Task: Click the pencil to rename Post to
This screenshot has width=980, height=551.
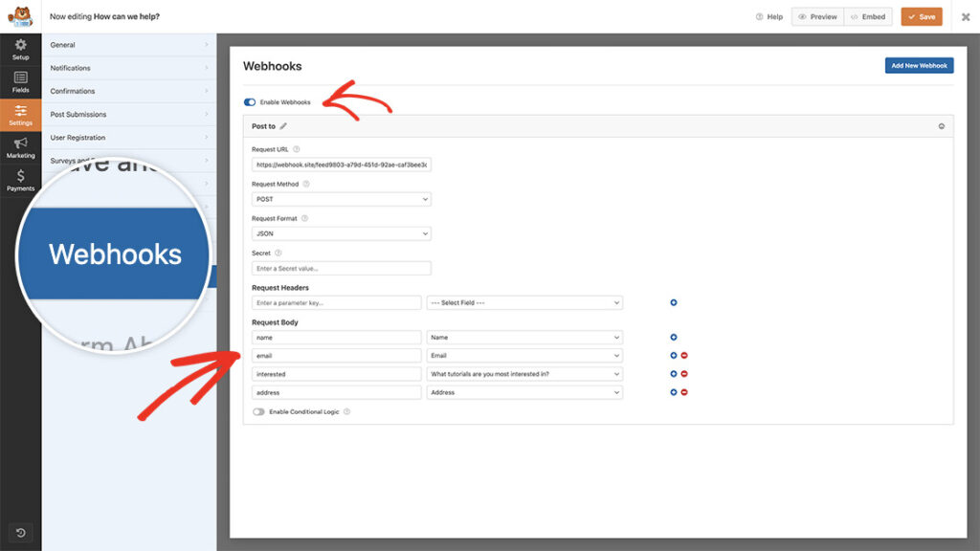Action: pos(283,125)
